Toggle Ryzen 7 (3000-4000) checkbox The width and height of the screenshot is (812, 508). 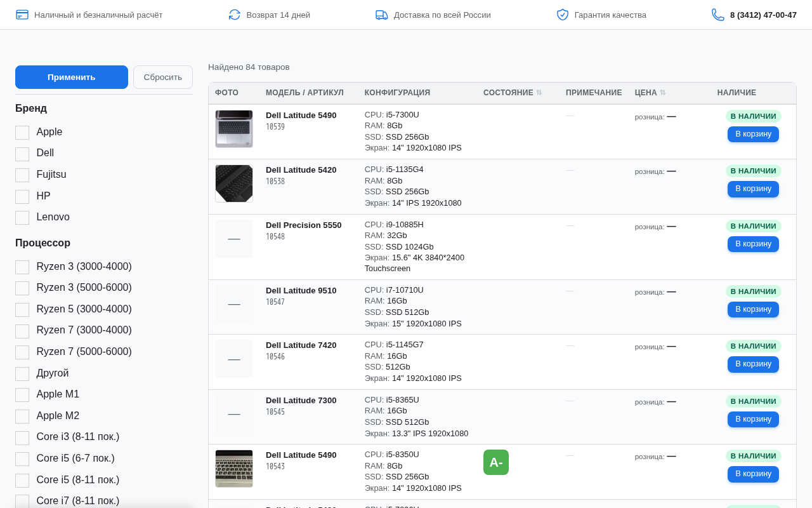(x=22, y=331)
